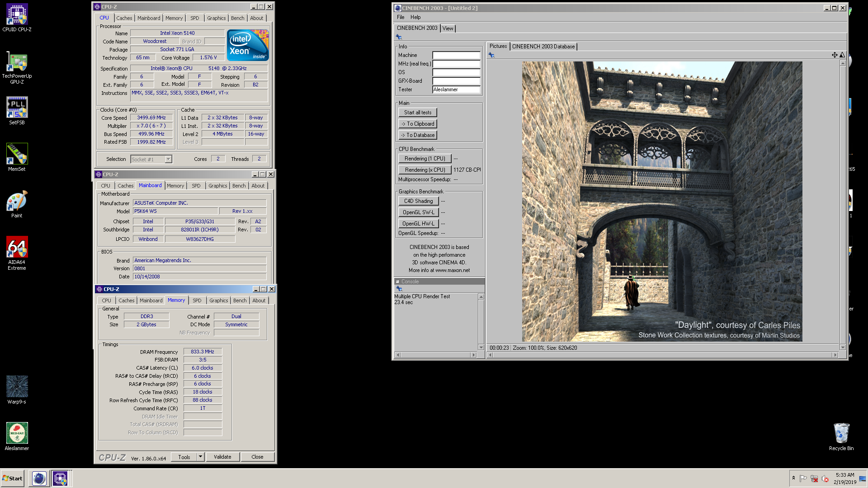The height and width of the screenshot is (488, 868).
Task: Select SPD tab in top CPU-Z window
Action: point(195,18)
